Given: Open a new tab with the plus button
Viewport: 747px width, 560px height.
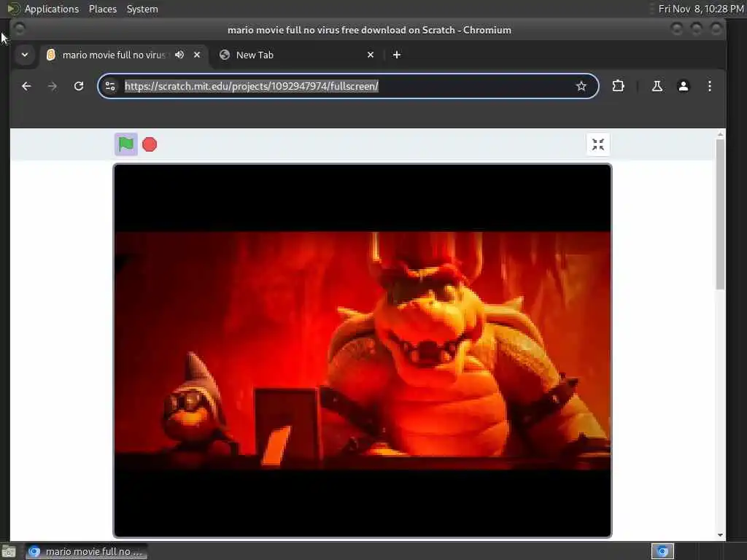Looking at the screenshot, I should pos(396,55).
